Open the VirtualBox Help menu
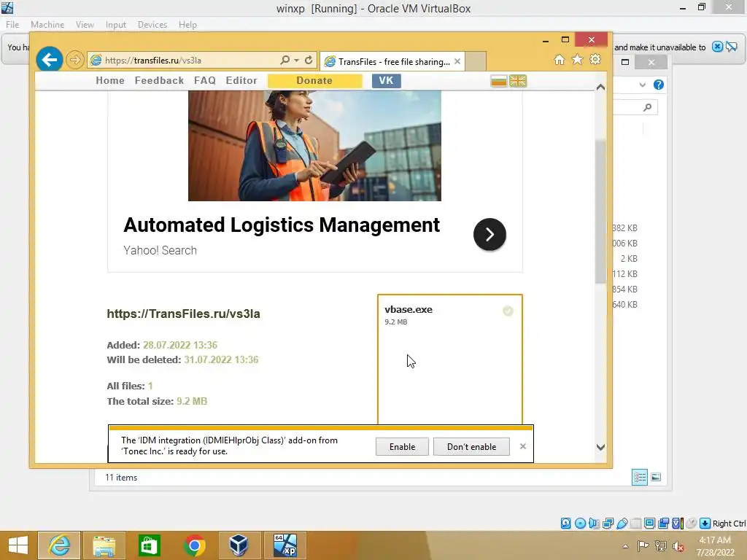747x560 pixels. (x=187, y=25)
